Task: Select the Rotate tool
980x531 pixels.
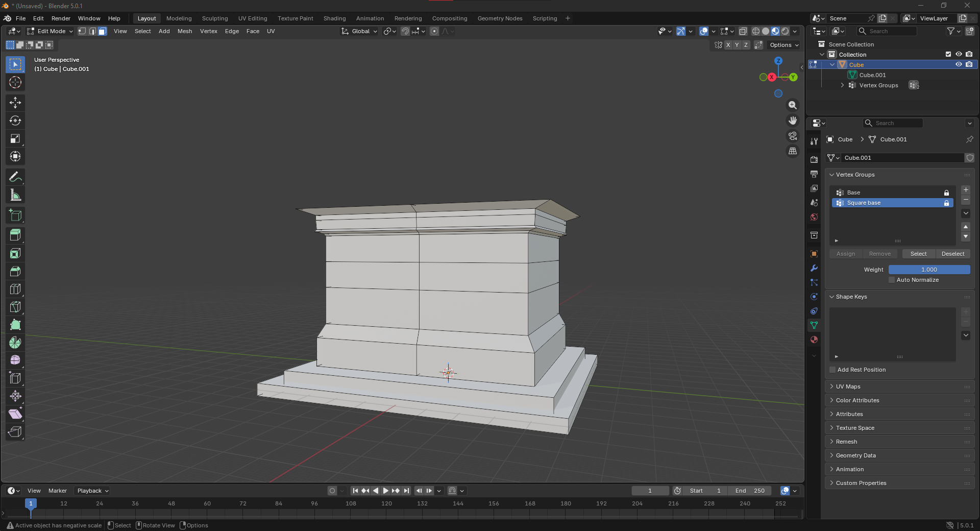Action: coord(15,120)
